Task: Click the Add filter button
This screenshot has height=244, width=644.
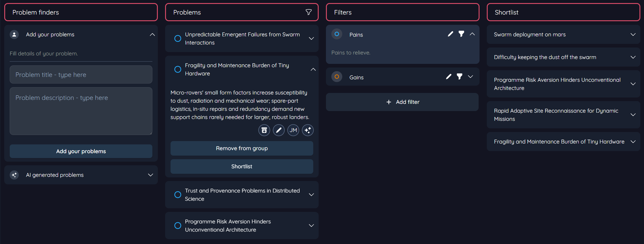Action: click(x=402, y=102)
